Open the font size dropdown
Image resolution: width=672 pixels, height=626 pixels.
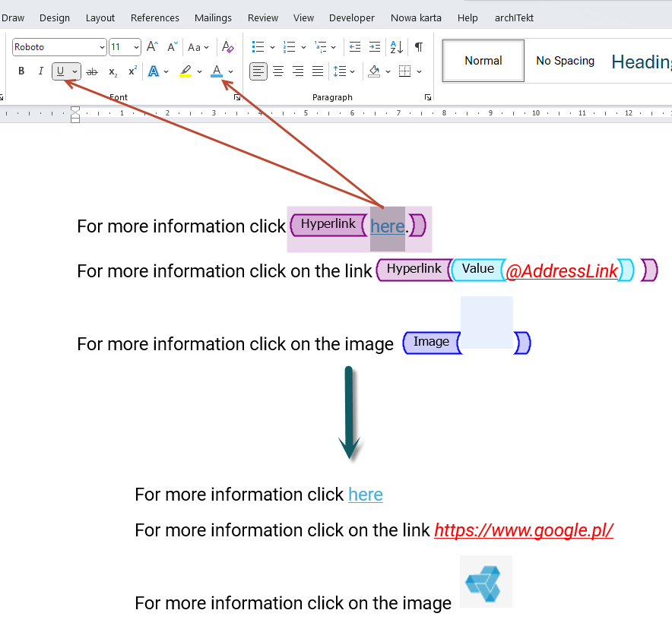click(136, 47)
